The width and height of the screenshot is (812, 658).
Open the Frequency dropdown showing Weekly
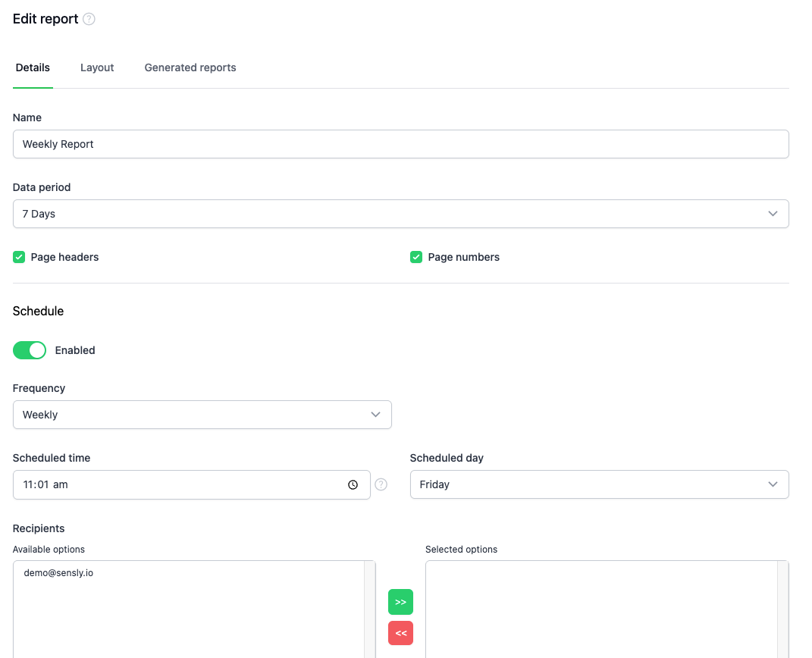[202, 415]
